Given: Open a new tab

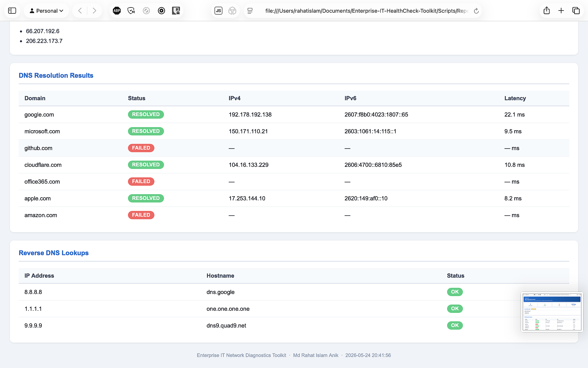Looking at the screenshot, I should (x=561, y=11).
